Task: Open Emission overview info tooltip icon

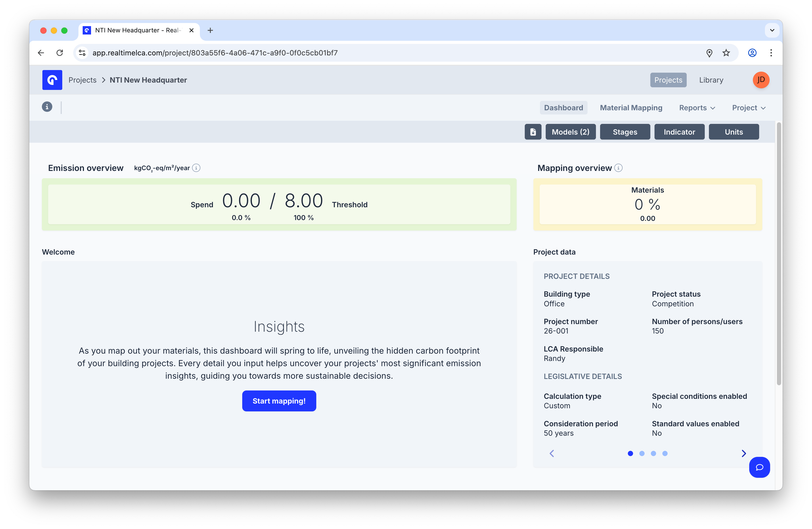Action: pos(196,168)
